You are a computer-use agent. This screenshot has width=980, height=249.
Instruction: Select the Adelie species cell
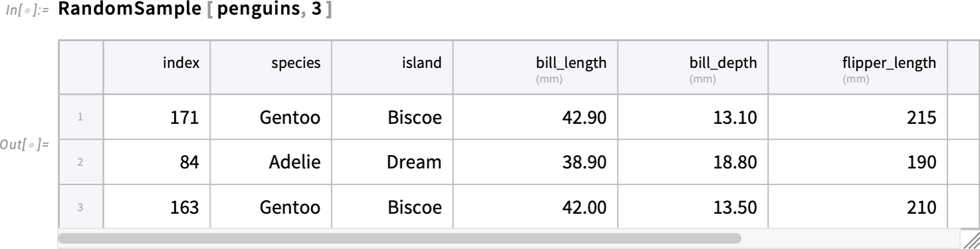pyautogui.click(x=271, y=162)
